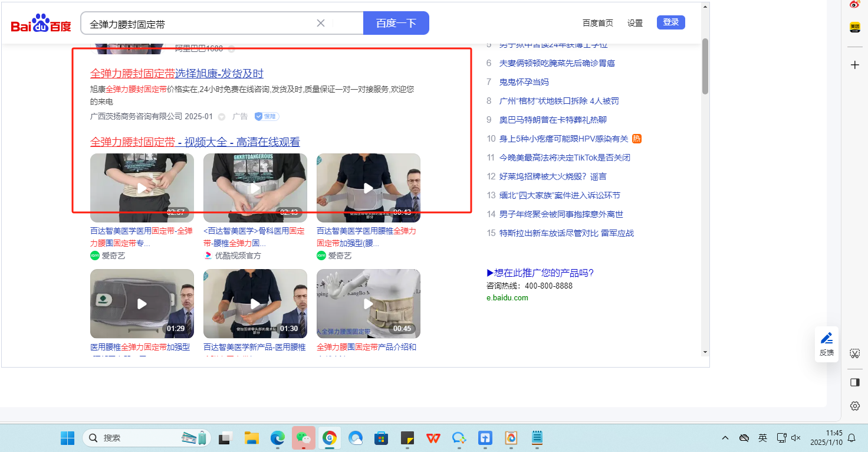Click the volume muted icon in system tray
The image size is (868, 452).
click(795, 438)
